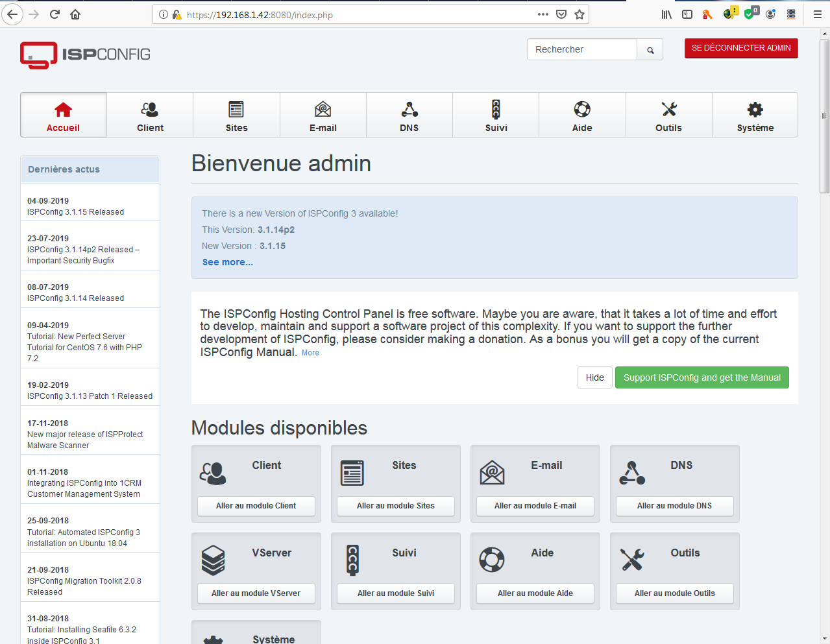Screen dimensions: 830x644
Task: Click the Client module card icon
Action: coord(213,473)
